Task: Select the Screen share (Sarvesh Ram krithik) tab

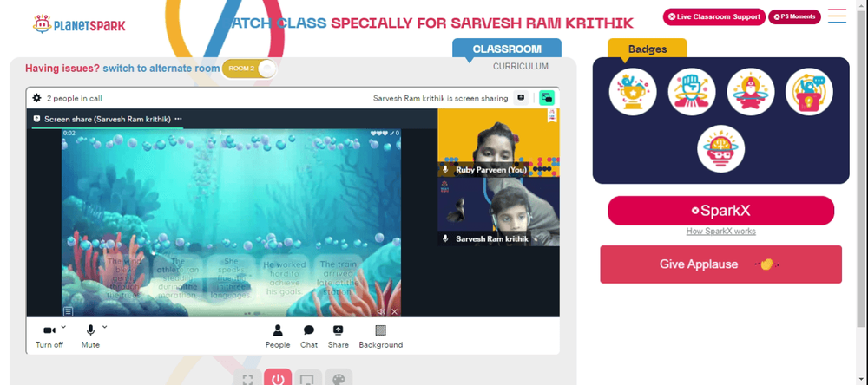Action: (108, 119)
